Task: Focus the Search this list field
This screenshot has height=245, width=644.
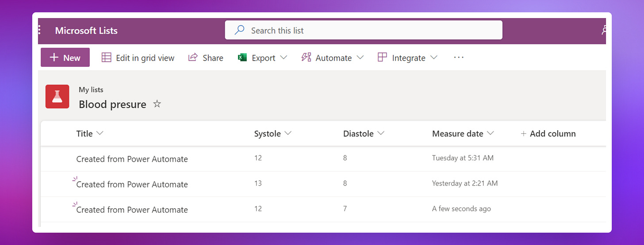Action: pyautogui.click(x=364, y=30)
